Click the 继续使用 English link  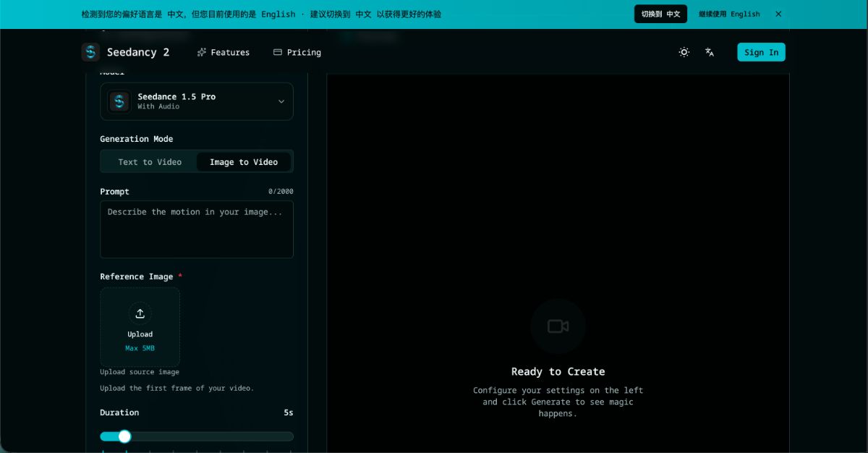point(729,14)
